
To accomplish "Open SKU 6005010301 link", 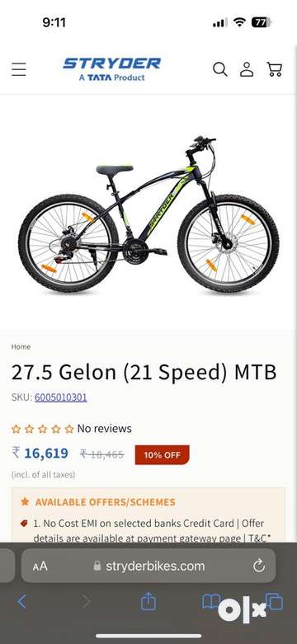I will [61, 397].
